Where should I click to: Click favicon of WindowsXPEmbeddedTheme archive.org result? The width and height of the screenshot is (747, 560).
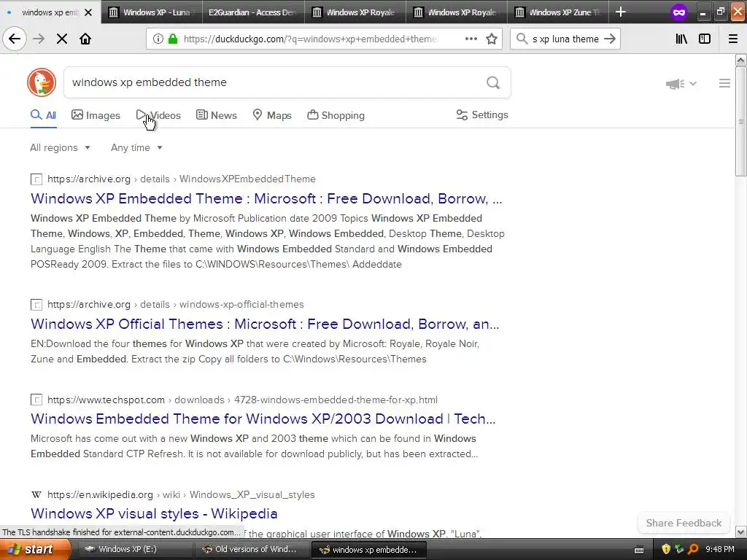36,179
